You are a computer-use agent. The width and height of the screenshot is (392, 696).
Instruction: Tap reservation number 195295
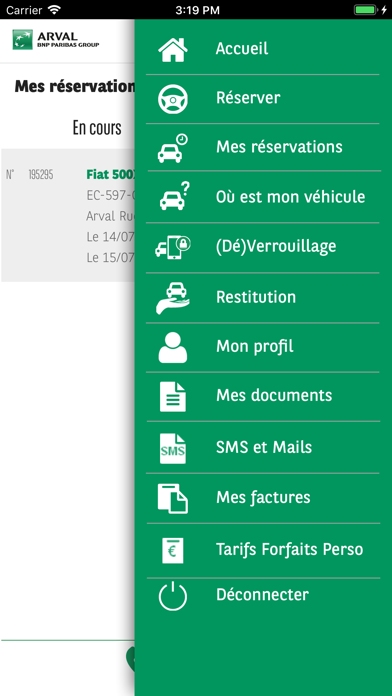click(x=40, y=175)
